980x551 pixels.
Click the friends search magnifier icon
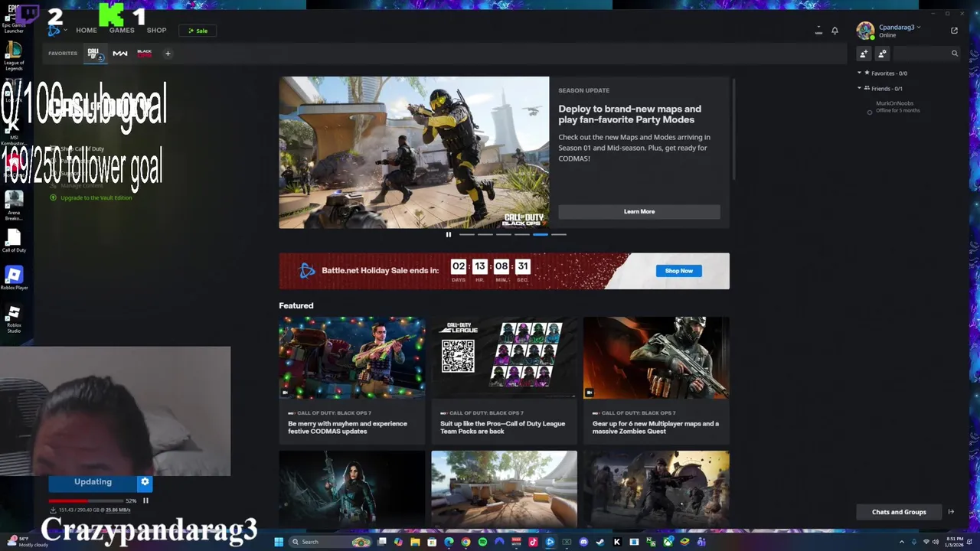tap(954, 54)
